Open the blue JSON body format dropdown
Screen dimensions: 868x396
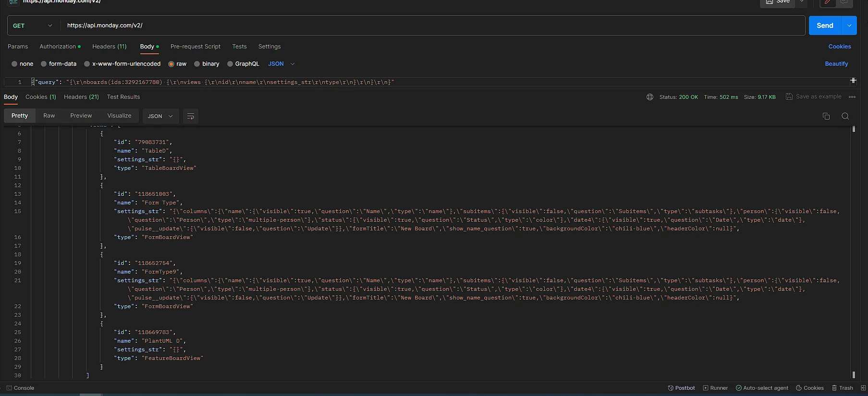click(x=281, y=64)
